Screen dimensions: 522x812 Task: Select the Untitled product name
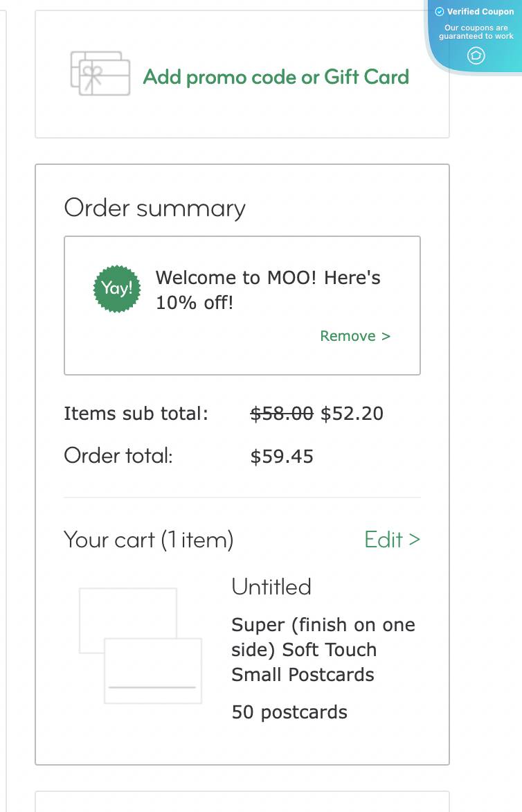[271, 587]
